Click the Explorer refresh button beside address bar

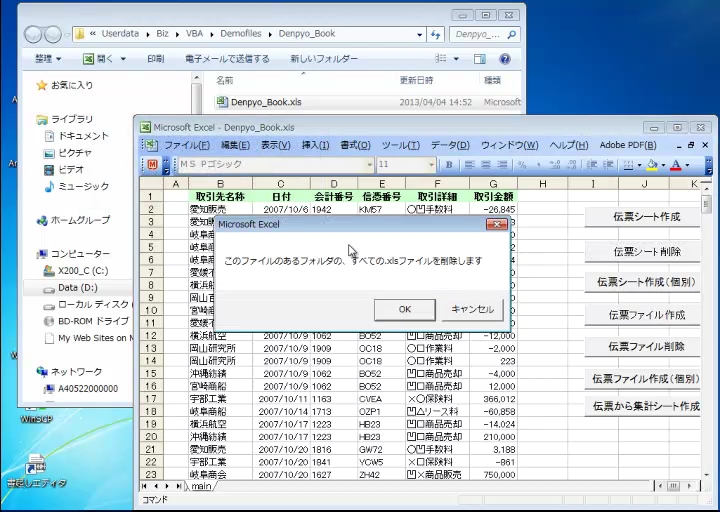pyautogui.click(x=435, y=34)
